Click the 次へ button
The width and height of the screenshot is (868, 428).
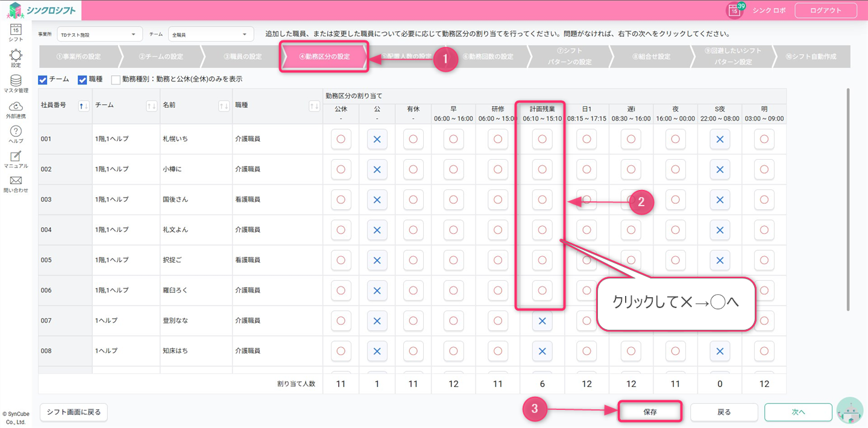(798, 412)
